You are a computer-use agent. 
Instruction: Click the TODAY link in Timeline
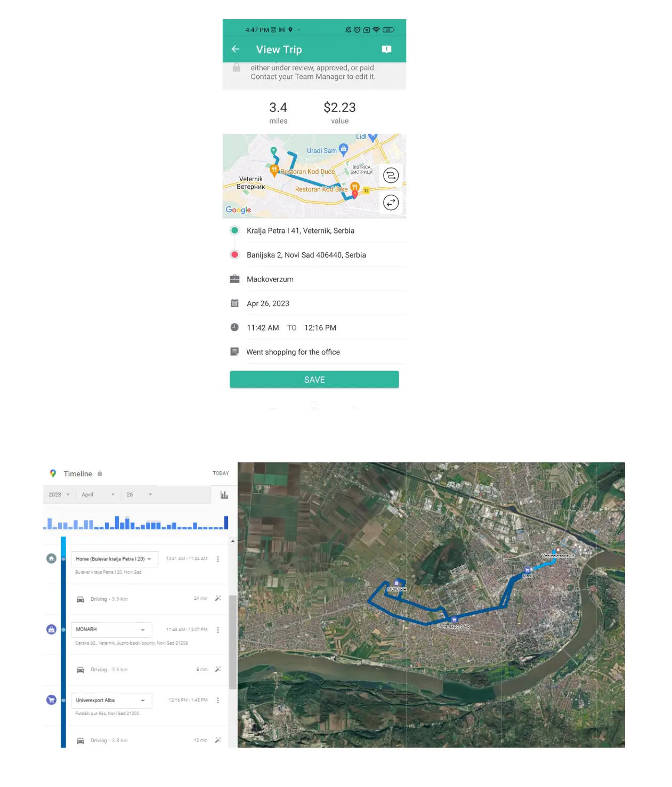pos(221,473)
